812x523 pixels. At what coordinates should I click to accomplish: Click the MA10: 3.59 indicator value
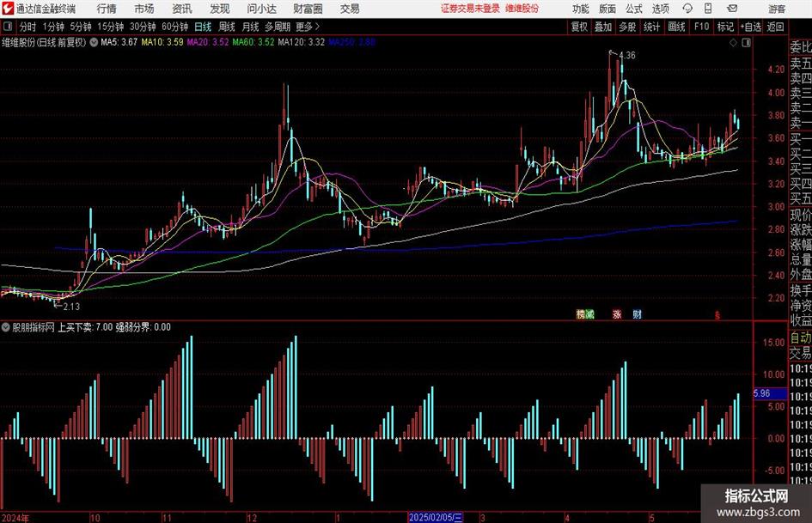[162, 42]
